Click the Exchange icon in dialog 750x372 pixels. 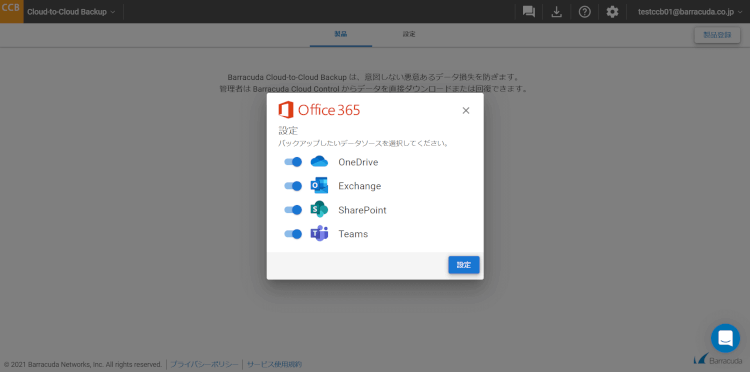[319, 186]
